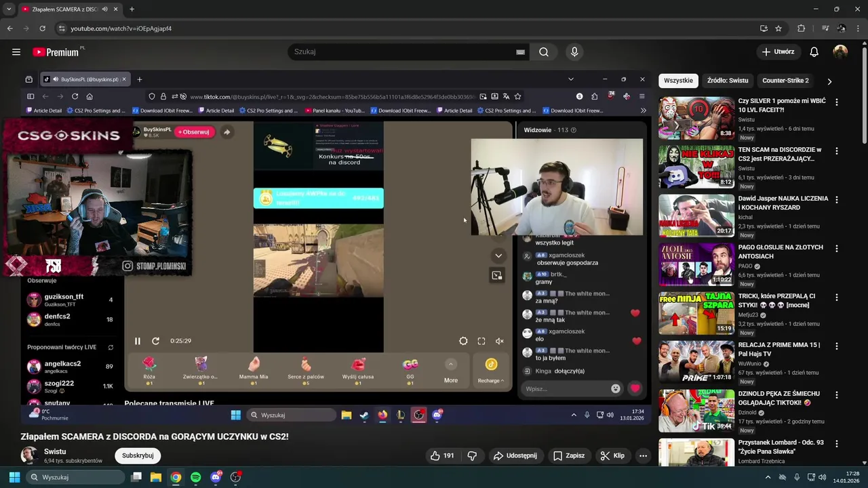Open options for Dawid Jasper NAUKA LICZENIA video
This screenshot has width=868, height=488.
pos(836,199)
